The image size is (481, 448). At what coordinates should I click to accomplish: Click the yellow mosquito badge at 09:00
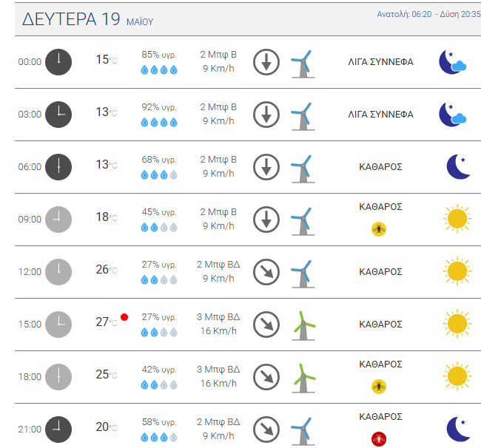379,229
